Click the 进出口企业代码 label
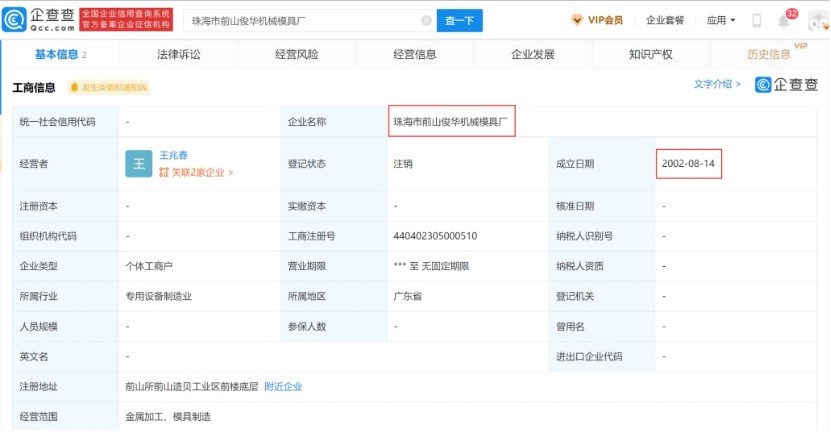 click(x=589, y=356)
